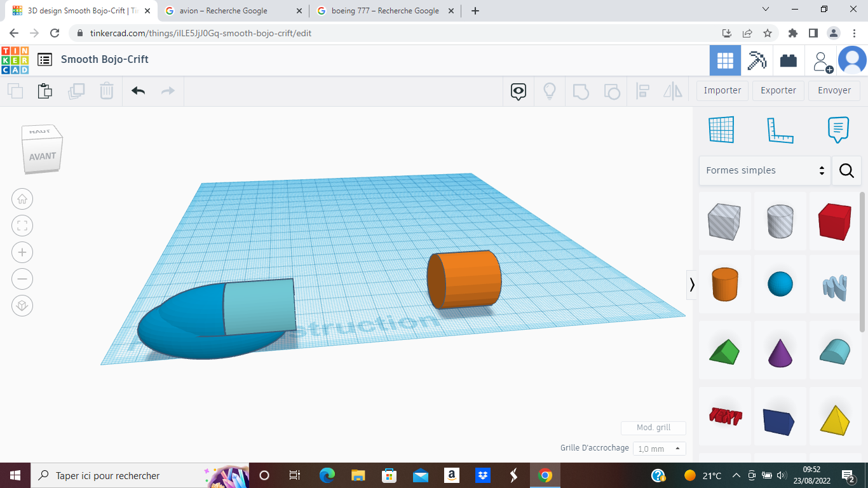Screen dimensions: 868x488
Task: Open the user profile avatar
Action: tap(852, 60)
